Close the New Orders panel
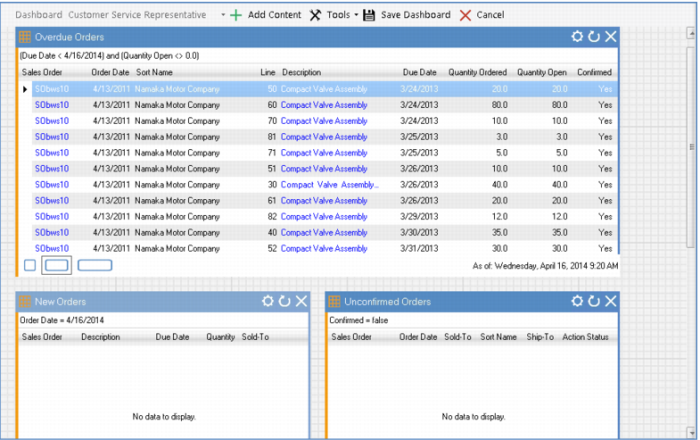The width and height of the screenshot is (700, 440). pyautogui.click(x=301, y=301)
